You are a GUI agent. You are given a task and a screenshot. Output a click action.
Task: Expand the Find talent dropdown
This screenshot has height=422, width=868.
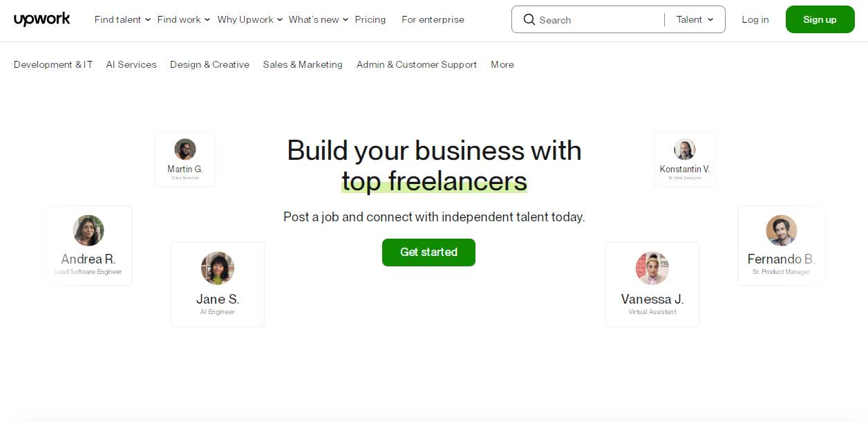click(122, 19)
